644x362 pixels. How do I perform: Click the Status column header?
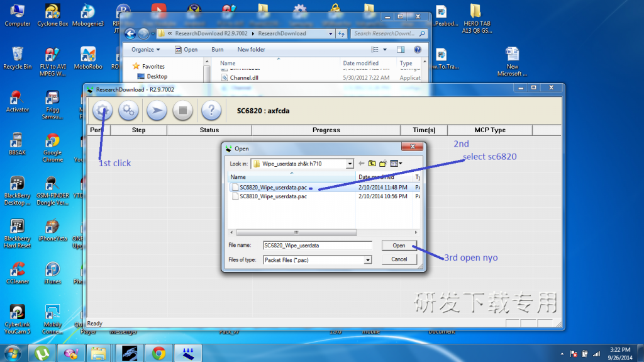click(209, 130)
